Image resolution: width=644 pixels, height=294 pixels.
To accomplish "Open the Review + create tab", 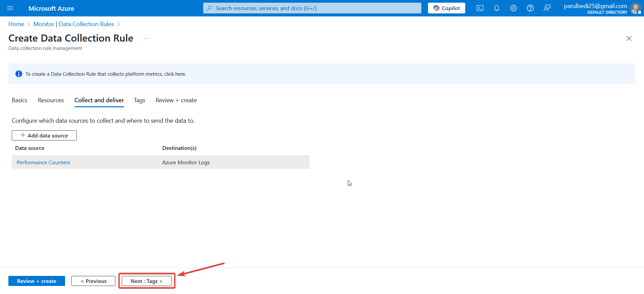I will pyautogui.click(x=176, y=100).
